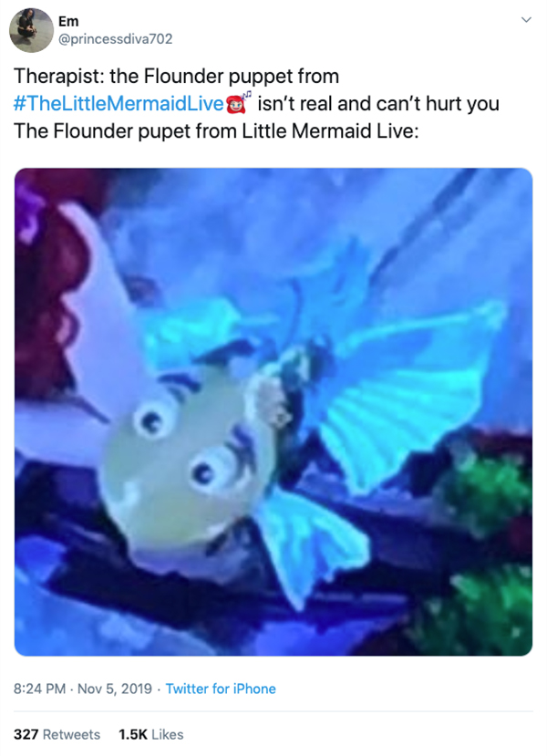Open the #TheLittleMermaidLive hashtag link

point(119,104)
